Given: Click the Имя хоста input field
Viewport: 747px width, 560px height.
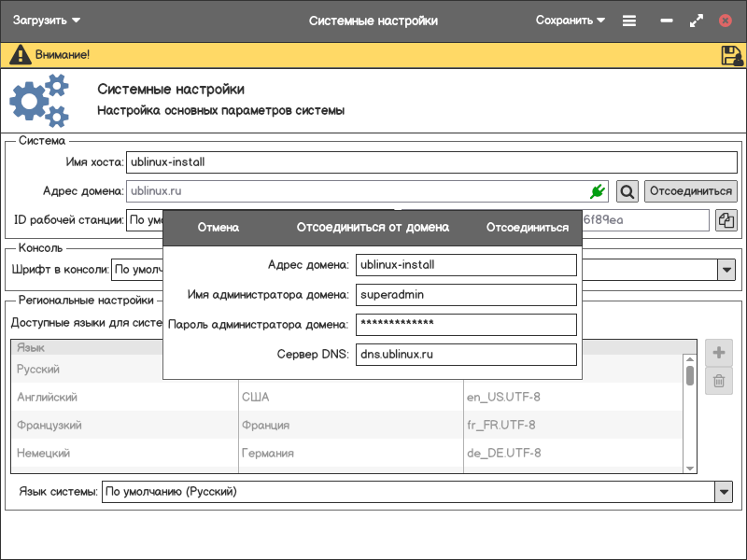Looking at the screenshot, I should tap(431, 161).
